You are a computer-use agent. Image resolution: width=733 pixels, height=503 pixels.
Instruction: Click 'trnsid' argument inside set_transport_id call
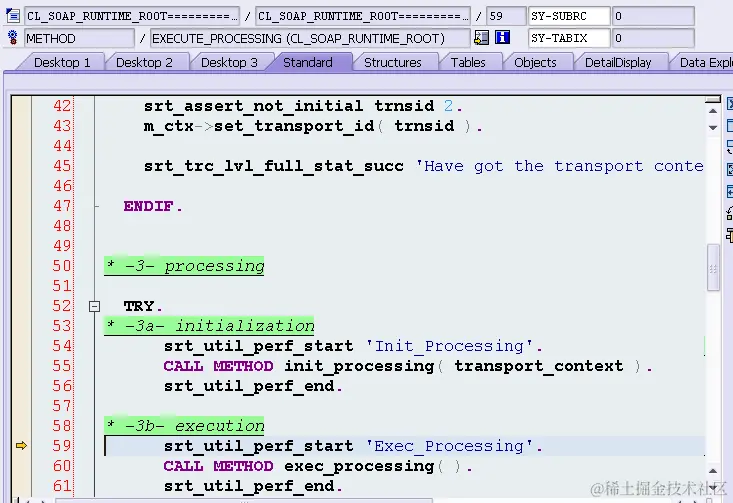pos(424,126)
